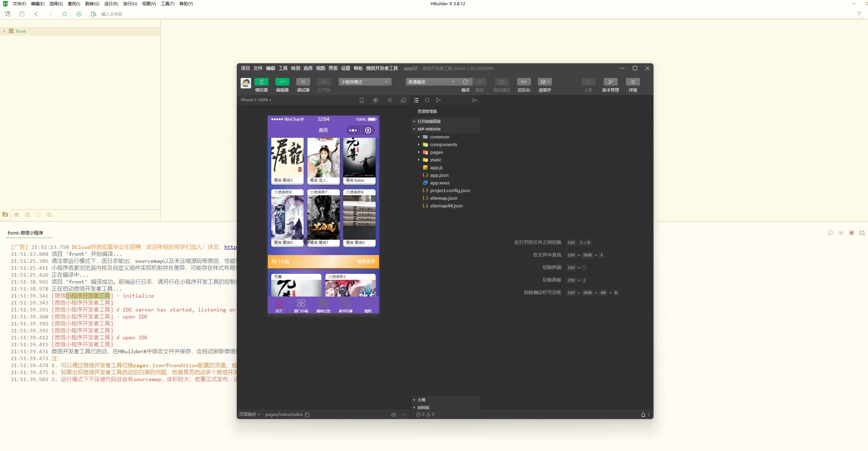This screenshot has width=868, height=451.
Task: Tap the 小说名称7 book cover thumbnail
Action: [x=323, y=217]
